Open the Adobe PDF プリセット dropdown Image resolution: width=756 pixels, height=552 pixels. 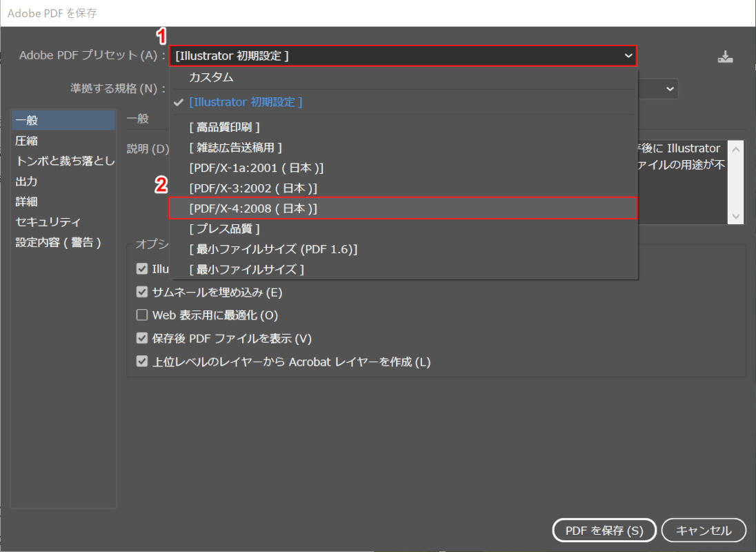pos(403,56)
